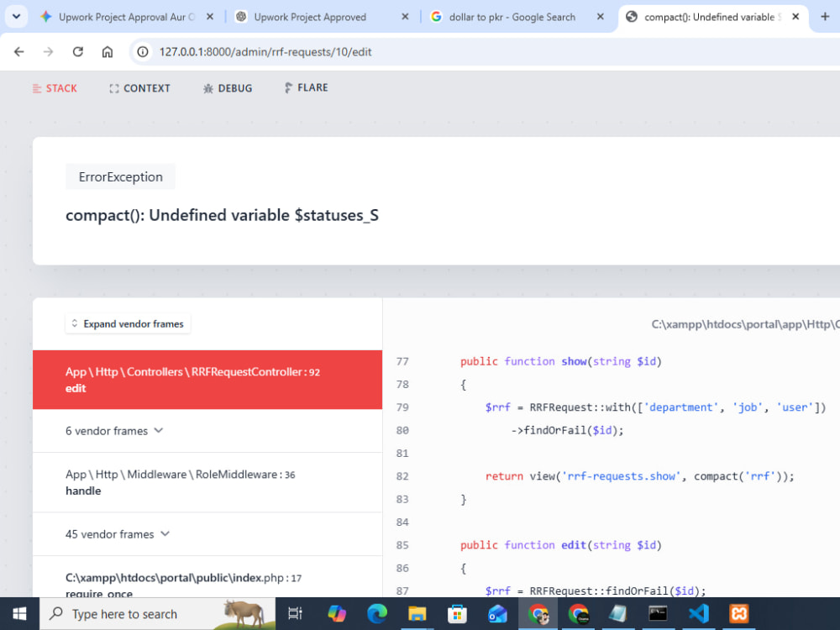Viewport: 840px width, 630px height.
Task: Open the browser home page
Action: click(x=108, y=52)
